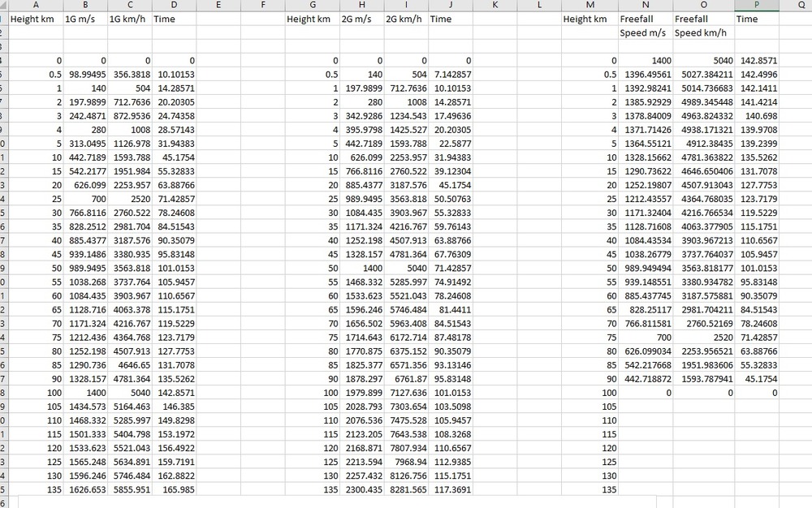The image size is (812, 508).
Task: Select the highlighted column P header
Action: pyautogui.click(x=756, y=5)
